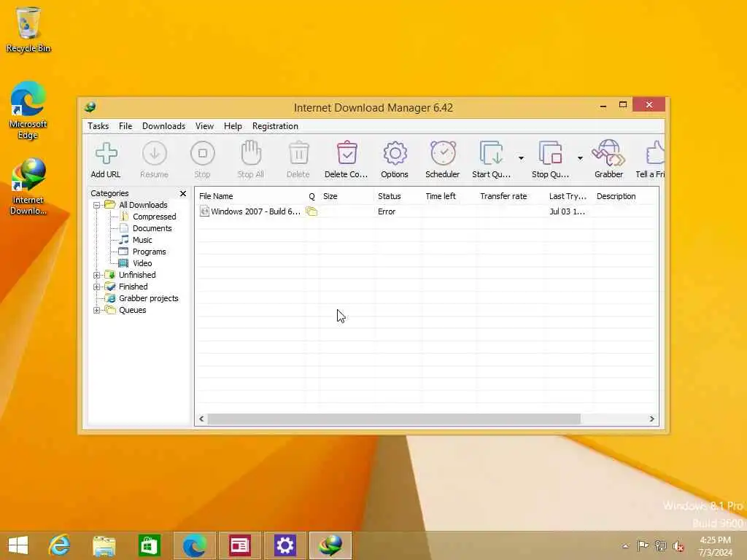
Task: Open the Downloads menu
Action: [x=163, y=126]
